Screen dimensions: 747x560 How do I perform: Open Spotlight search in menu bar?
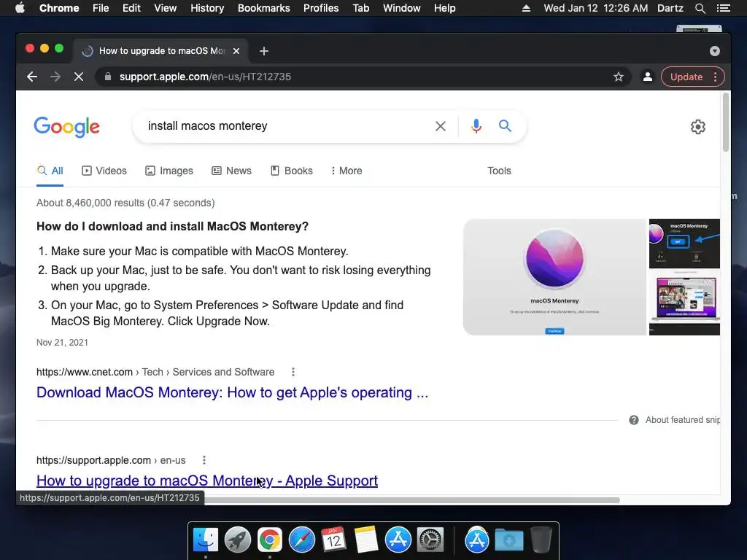tap(700, 8)
